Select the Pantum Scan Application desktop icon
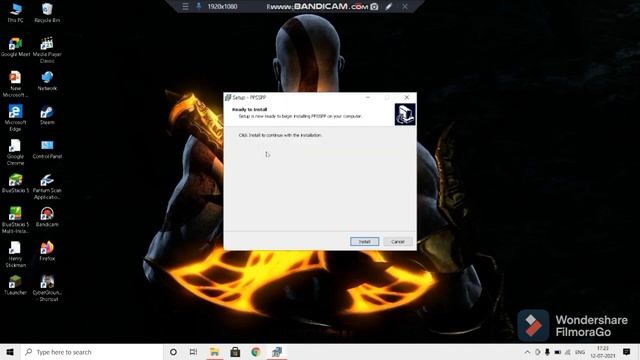 (x=47, y=187)
